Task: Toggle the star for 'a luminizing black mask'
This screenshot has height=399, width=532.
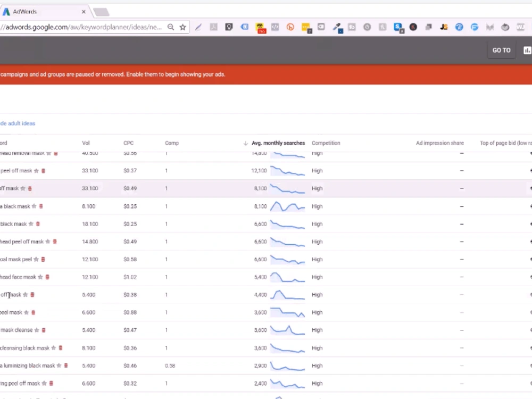Action: [59, 365]
